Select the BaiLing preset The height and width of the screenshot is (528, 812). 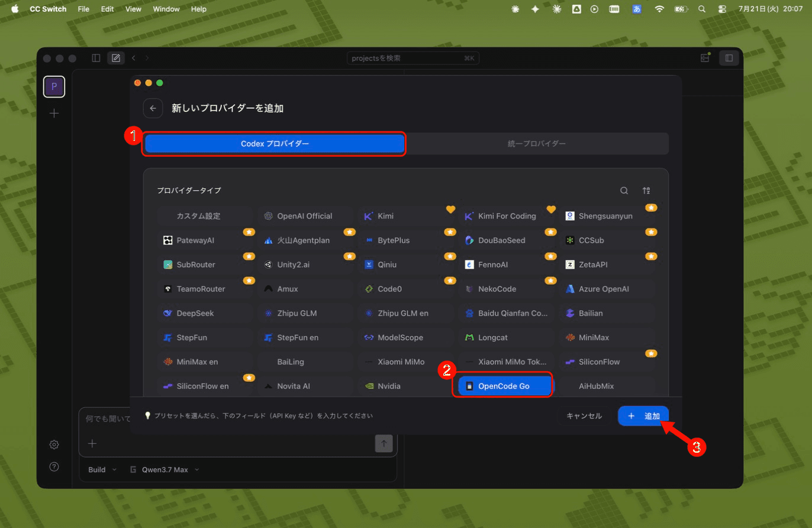tap(305, 362)
